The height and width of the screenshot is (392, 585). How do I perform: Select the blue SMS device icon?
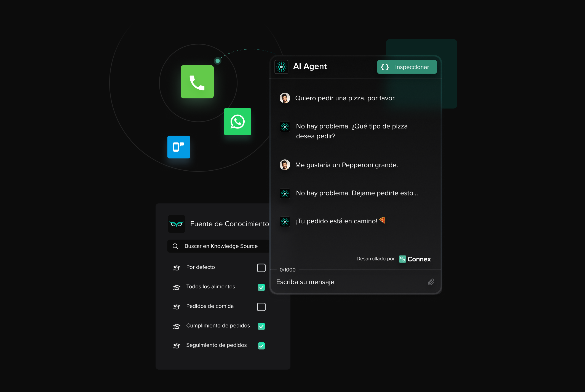click(179, 147)
